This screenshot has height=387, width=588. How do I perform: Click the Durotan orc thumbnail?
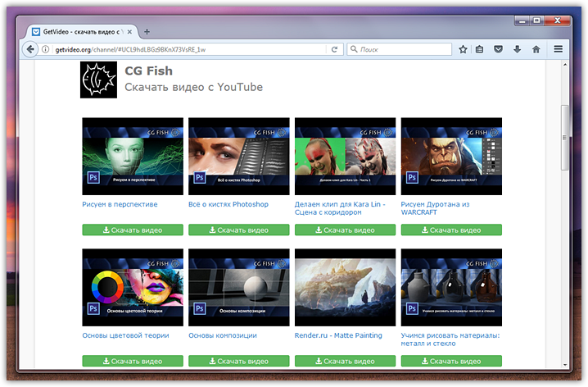451,156
